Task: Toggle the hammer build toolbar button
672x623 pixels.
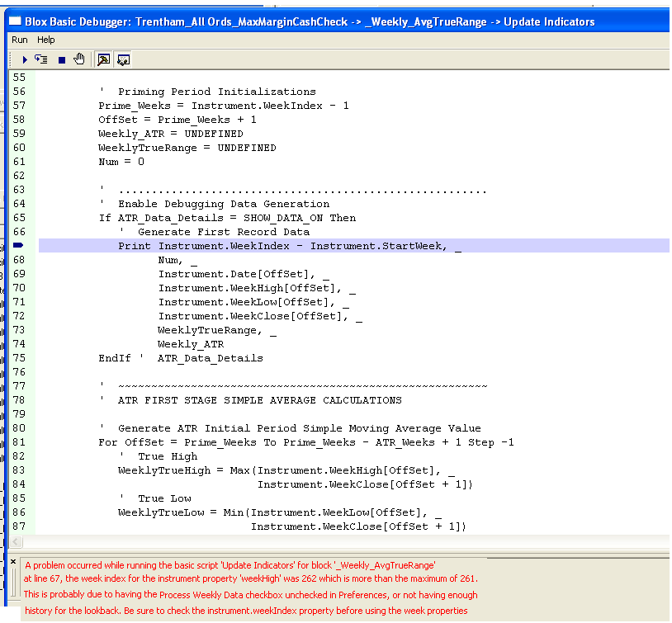Action: [x=103, y=59]
